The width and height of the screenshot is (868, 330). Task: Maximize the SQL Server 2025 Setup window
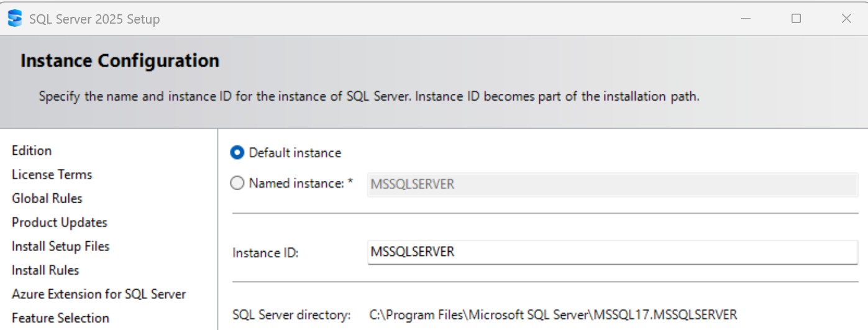coord(796,19)
